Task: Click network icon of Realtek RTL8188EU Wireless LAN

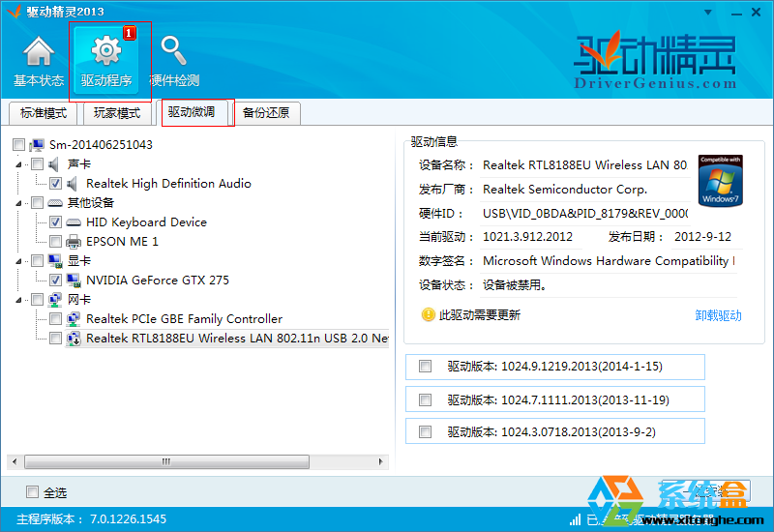Action: [74, 338]
